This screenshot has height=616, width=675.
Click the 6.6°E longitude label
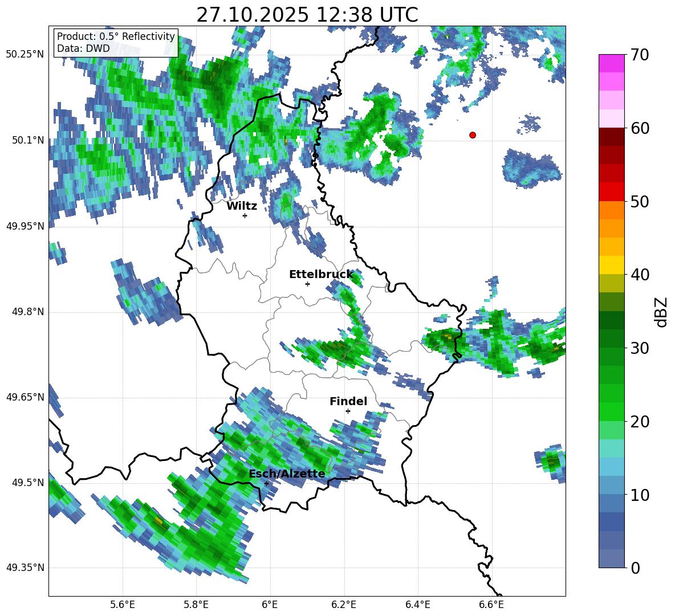click(491, 605)
